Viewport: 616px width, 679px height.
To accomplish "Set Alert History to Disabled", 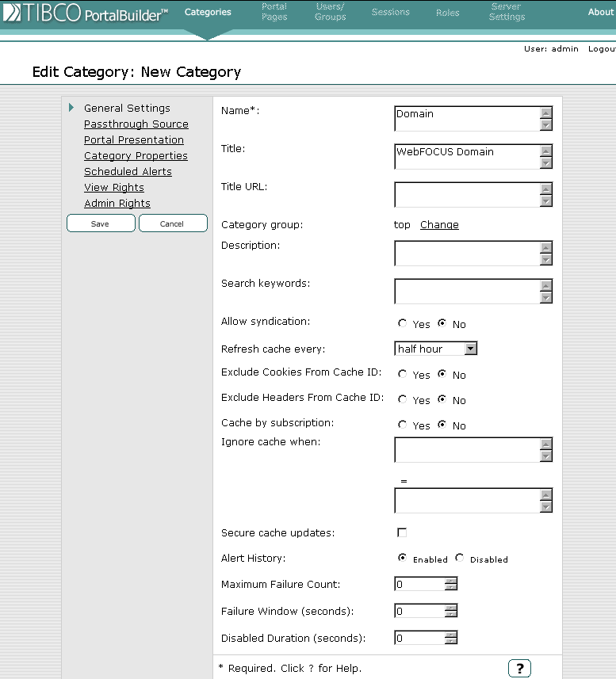I will coord(460,559).
